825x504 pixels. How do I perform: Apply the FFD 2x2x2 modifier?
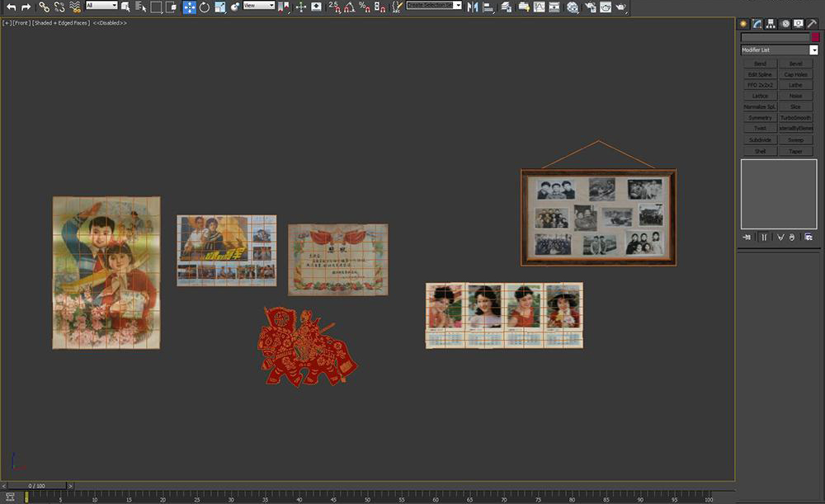coord(760,85)
